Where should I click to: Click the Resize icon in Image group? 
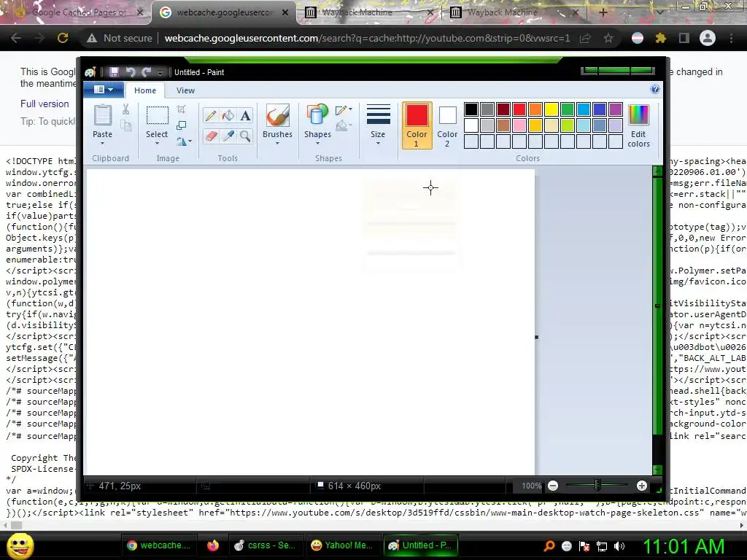tap(181, 125)
